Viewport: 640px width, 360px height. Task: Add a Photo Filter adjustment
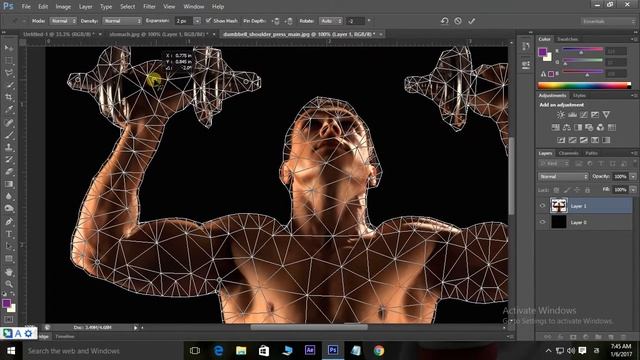click(589, 127)
